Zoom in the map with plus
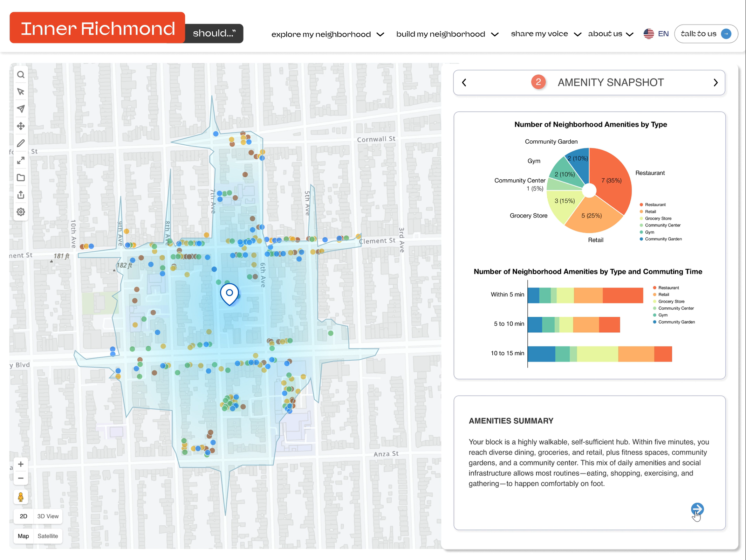The image size is (746, 560). (21, 464)
